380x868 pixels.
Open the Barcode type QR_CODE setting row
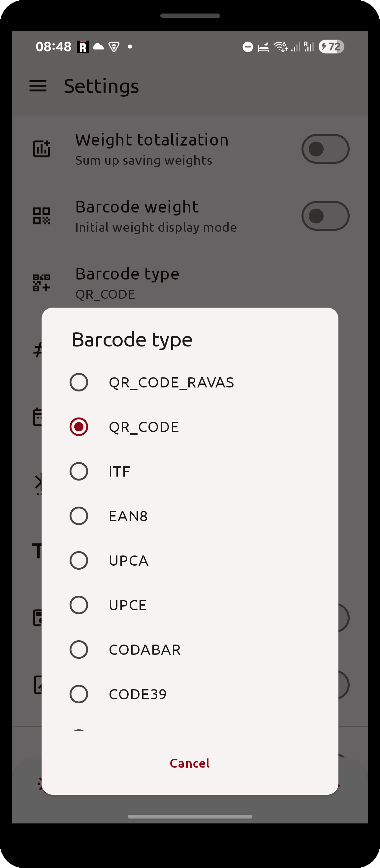(190, 283)
